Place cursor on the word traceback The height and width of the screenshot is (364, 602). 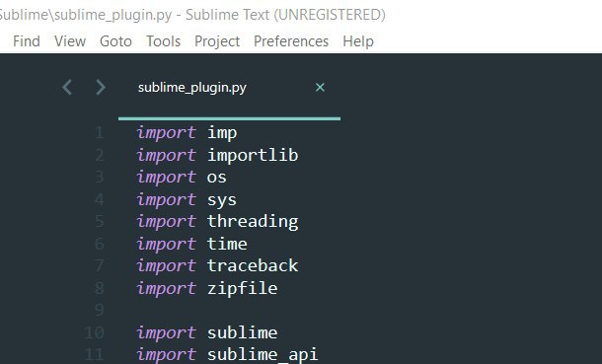(x=253, y=265)
